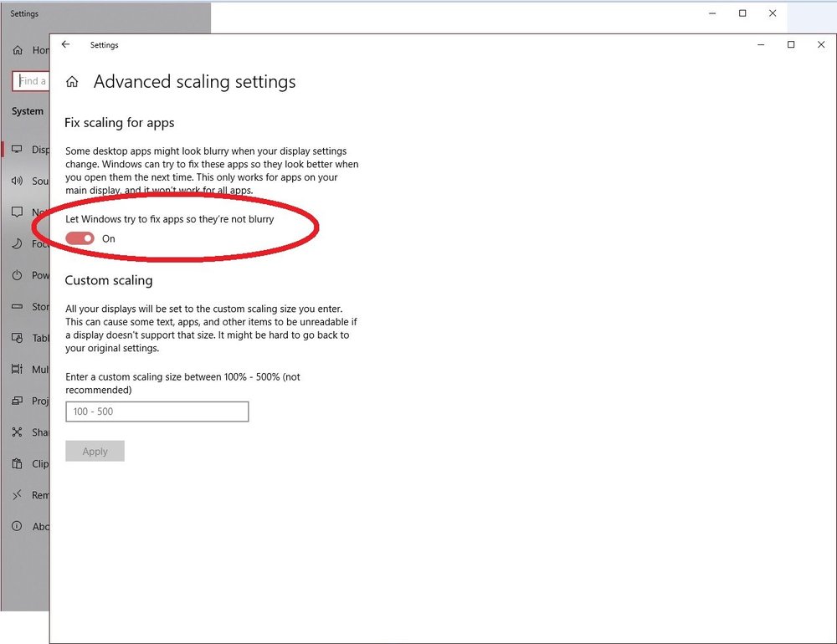Open Sound settings via speaker icon

coord(17,181)
